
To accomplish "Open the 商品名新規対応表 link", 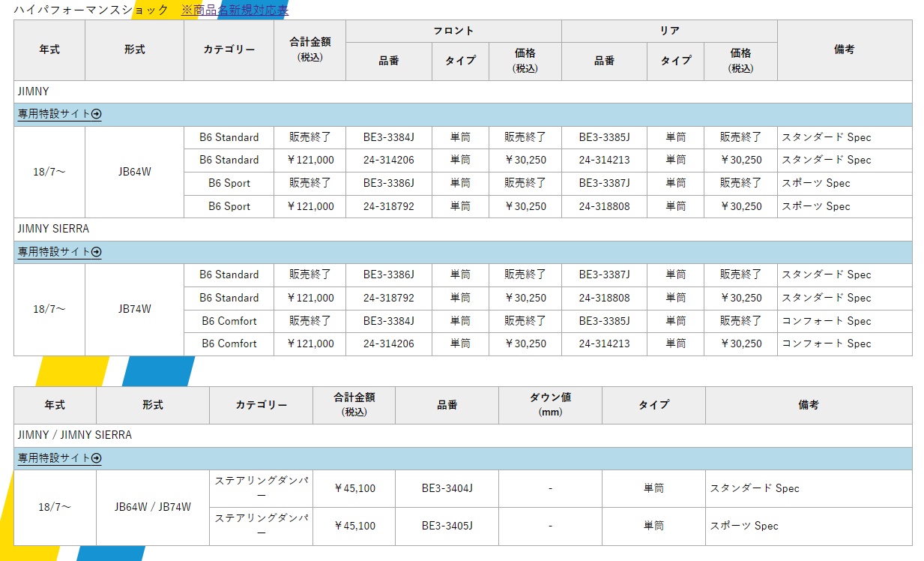I will [235, 10].
